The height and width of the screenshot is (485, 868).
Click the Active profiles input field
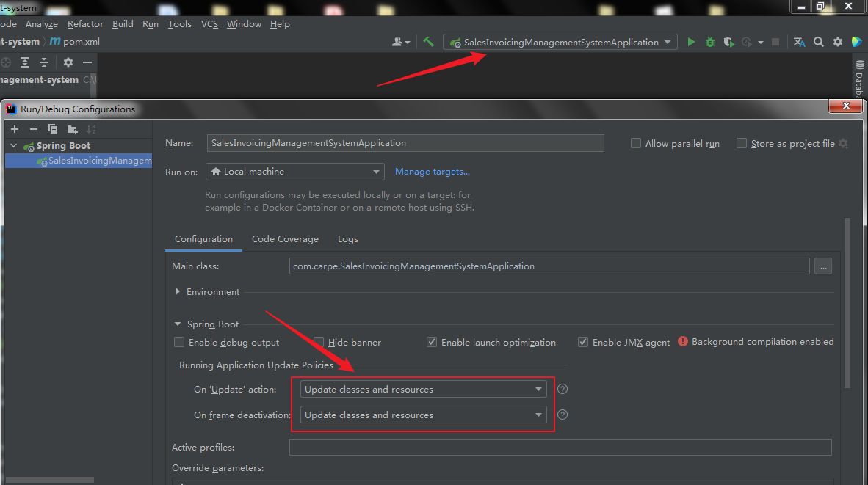point(560,447)
